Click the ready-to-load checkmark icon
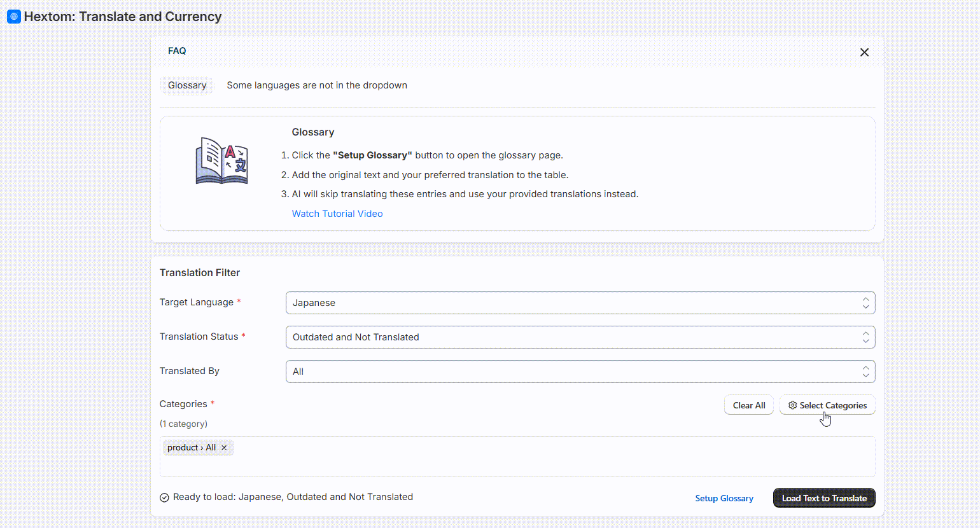Screen dimensions: 980x528 [x=164, y=497]
